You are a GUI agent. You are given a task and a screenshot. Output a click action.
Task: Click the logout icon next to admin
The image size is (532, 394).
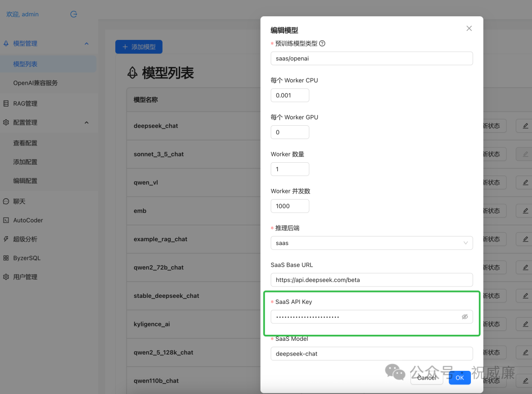pos(73,14)
